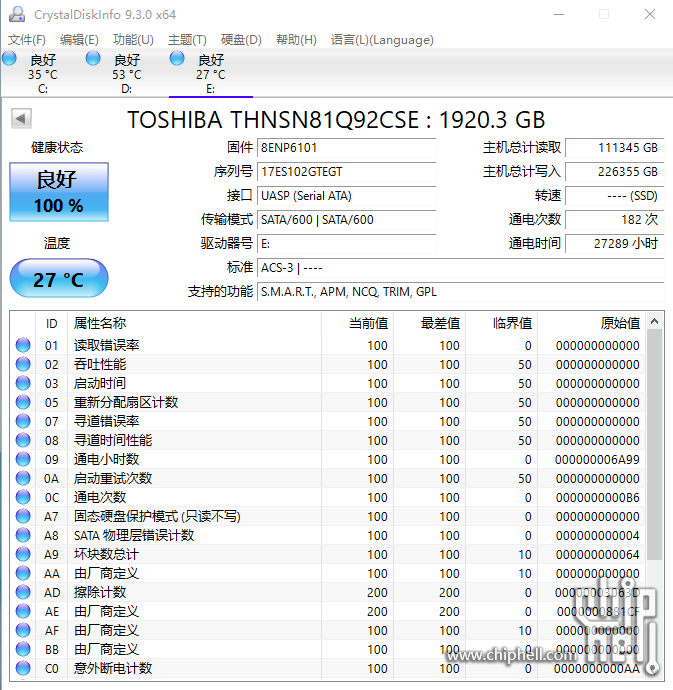Click status orb for row AE
Image resolution: width=673 pixels, height=690 pixels.
[23, 611]
